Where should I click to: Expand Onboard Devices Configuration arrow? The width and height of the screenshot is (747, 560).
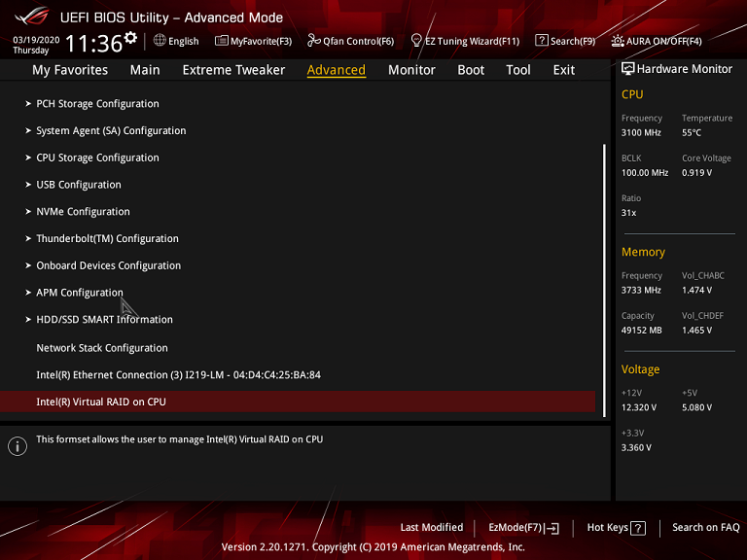pos(28,265)
